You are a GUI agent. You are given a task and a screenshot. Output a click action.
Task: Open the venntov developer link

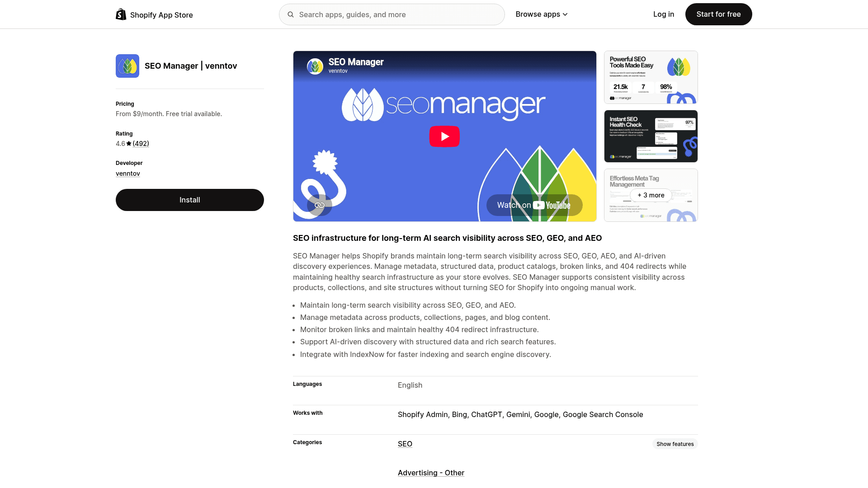tap(128, 174)
